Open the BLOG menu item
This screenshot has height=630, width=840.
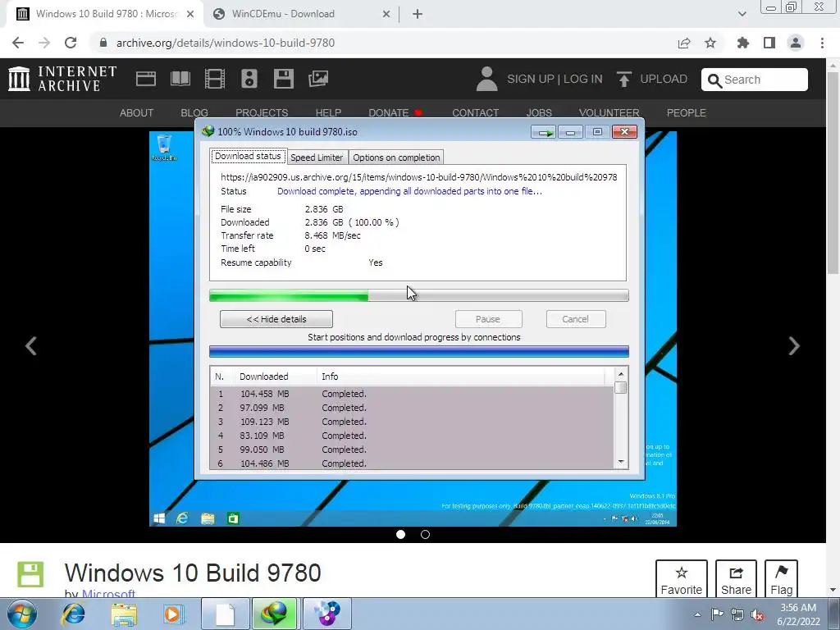pyautogui.click(x=194, y=113)
